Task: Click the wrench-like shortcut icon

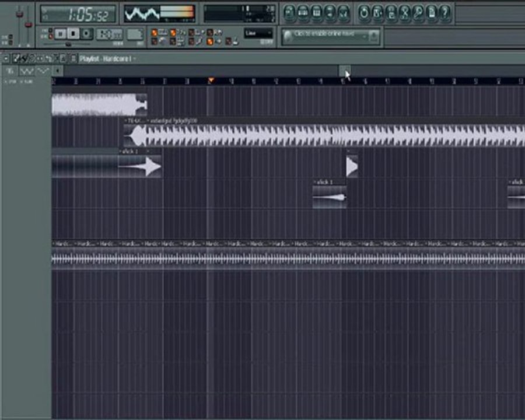Action: pyautogui.click(x=418, y=13)
